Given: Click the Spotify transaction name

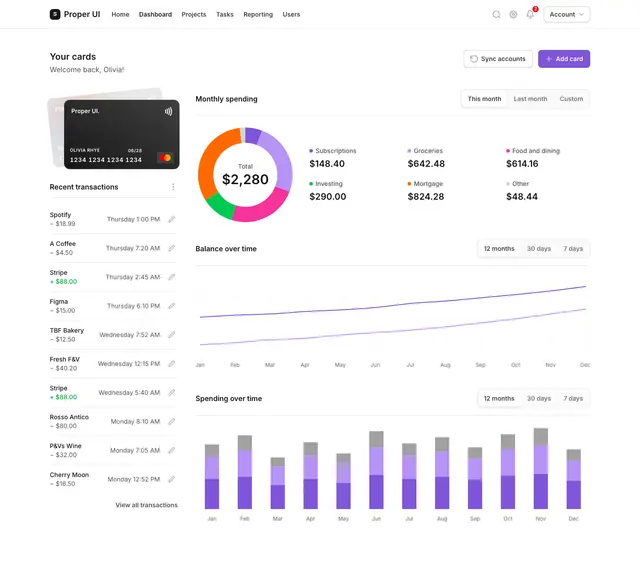Looking at the screenshot, I should (60, 215).
